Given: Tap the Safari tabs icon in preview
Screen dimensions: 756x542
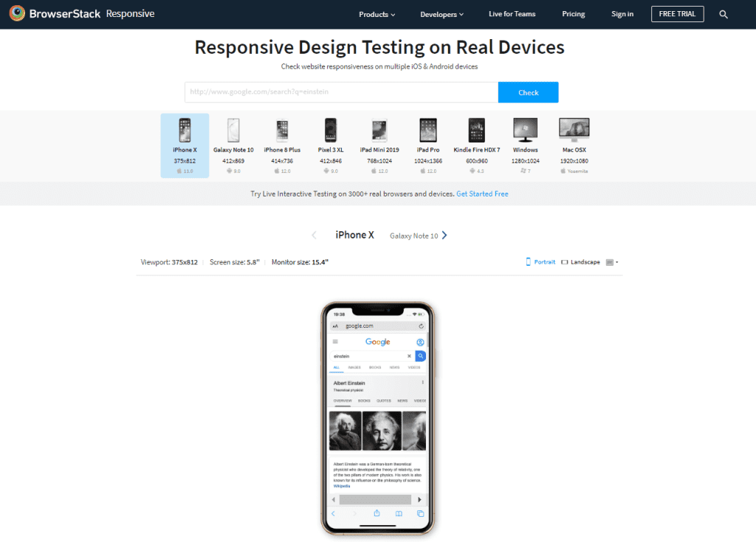Looking at the screenshot, I should click(420, 513).
